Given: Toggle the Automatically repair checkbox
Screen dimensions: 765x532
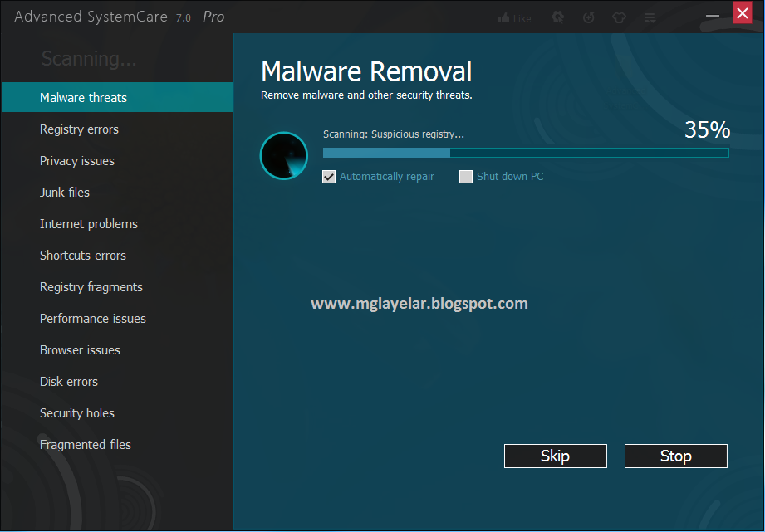Looking at the screenshot, I should point(329,177).
